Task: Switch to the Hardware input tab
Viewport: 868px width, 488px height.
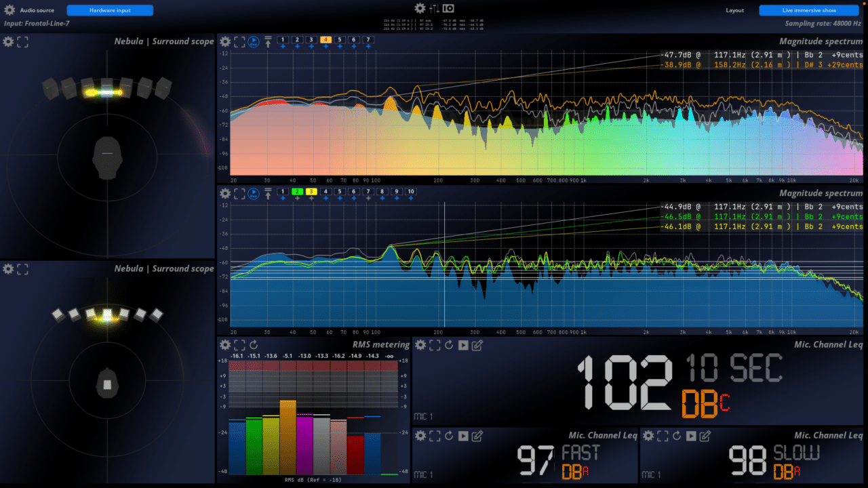Action: 109,10
